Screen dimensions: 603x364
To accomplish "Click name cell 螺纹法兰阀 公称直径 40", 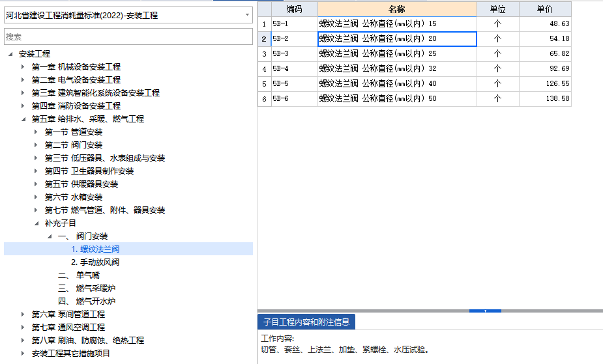I will pyautogui.click(x=397, y=84).
